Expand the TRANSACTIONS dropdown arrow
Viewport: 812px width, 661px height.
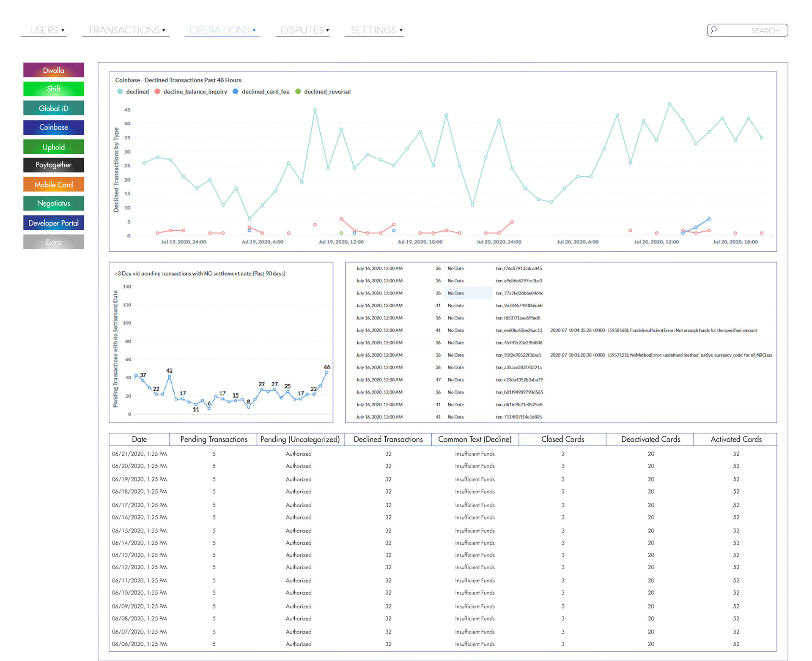click(x=164, y=30)
